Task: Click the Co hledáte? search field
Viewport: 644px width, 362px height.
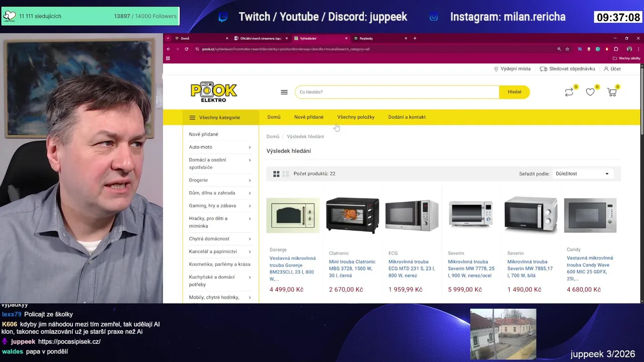Action: click(x=397, y=92)
